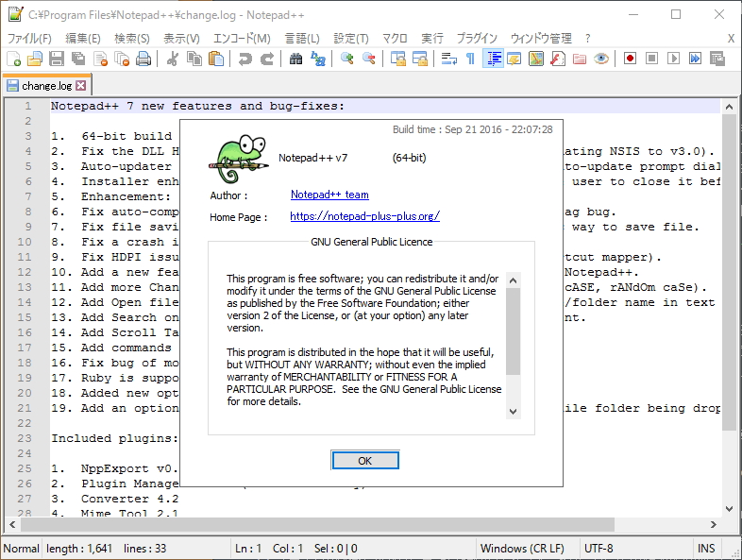
Task: Close the document using menu bar X
Action: coord(731,39)
